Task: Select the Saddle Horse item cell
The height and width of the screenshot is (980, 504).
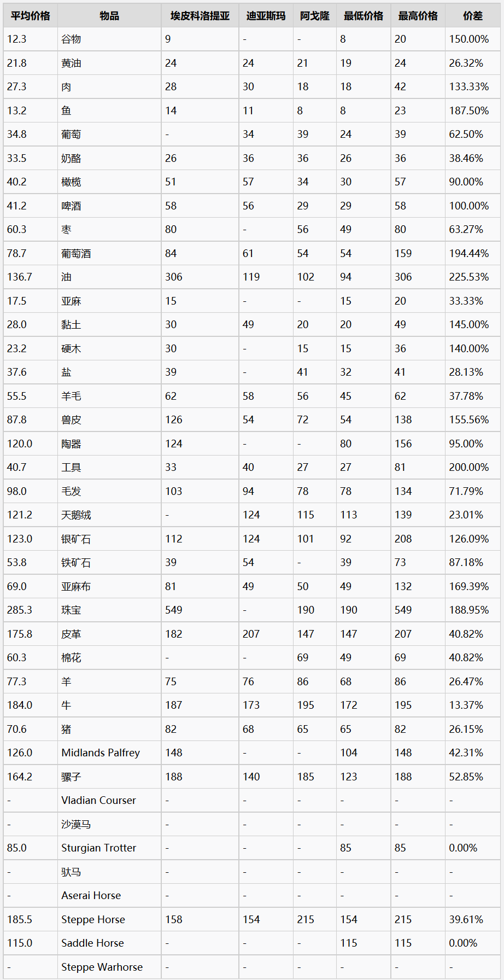Action: click(x=109, y=943)
